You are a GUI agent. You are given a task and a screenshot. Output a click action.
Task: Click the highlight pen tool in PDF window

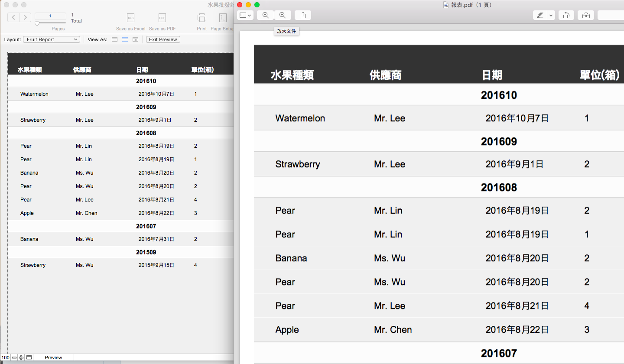click(x=539, y=15)
